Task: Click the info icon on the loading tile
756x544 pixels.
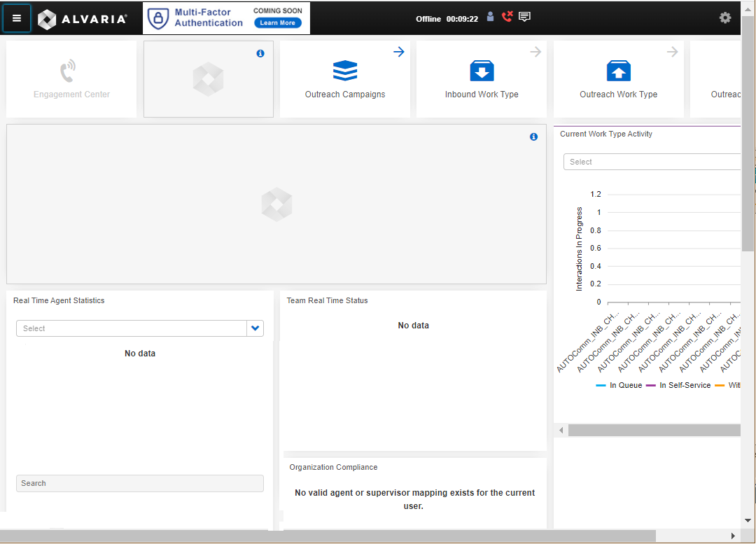Action: (x=260, y=53)
